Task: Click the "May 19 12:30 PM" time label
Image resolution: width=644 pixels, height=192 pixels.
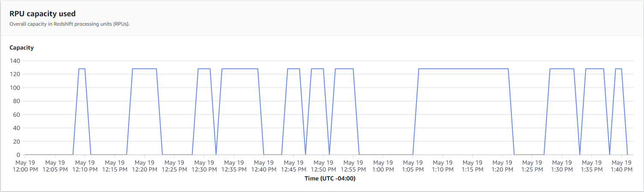Action: pos(204,166)
